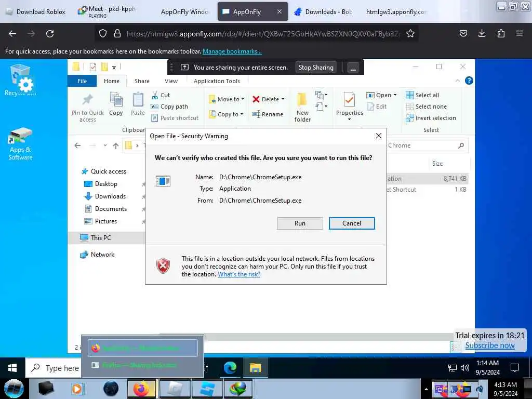This screenshot has width=532, height=399.
Task: Open the File tab in File Explorer
Action: tap(82, 81)
